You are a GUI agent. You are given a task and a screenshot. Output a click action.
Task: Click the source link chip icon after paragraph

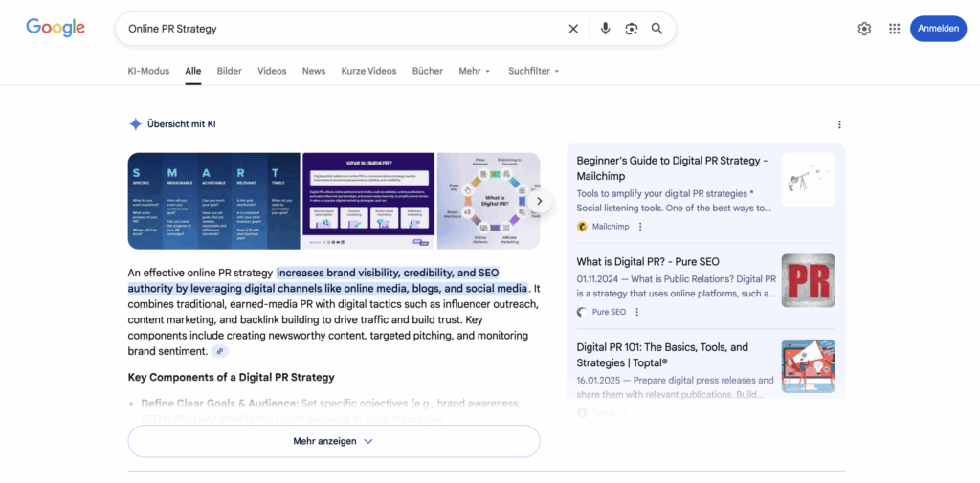(x=220, y=351)
